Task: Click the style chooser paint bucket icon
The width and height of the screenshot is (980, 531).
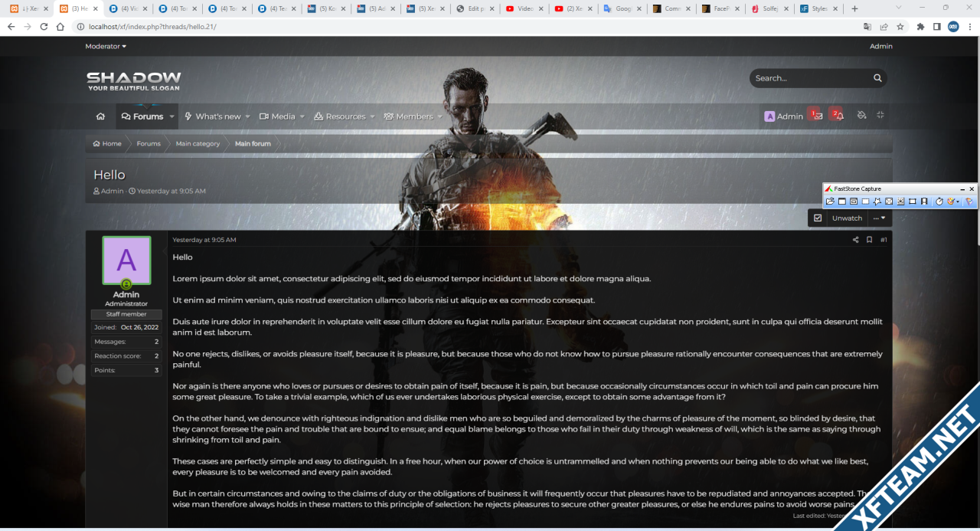Action: pos(861,116)
